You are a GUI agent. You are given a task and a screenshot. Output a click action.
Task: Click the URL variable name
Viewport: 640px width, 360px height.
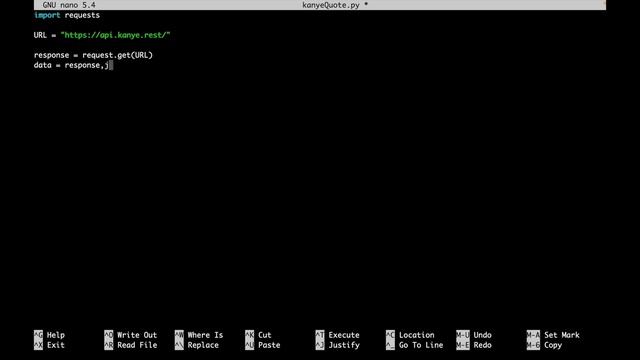pyautogui.click(x=40, y=35)
